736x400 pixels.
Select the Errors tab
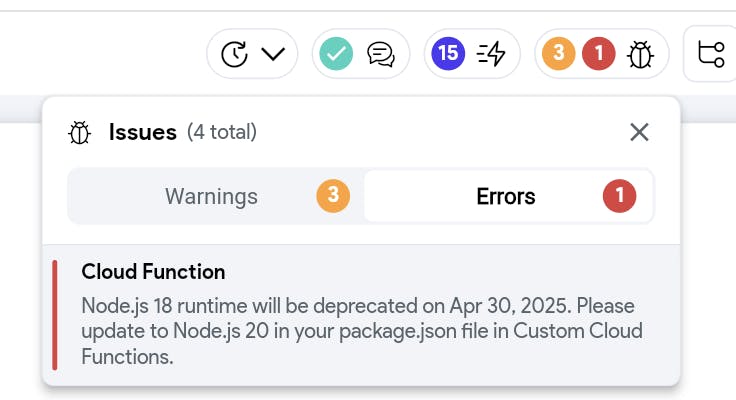coord(506,197)
